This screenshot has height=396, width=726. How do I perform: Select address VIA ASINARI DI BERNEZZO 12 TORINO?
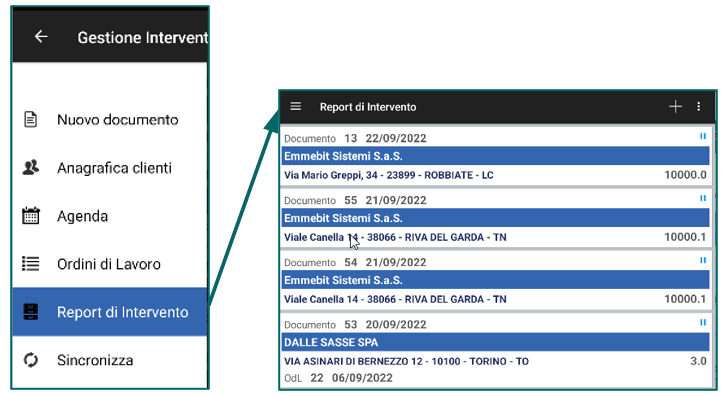406,361
